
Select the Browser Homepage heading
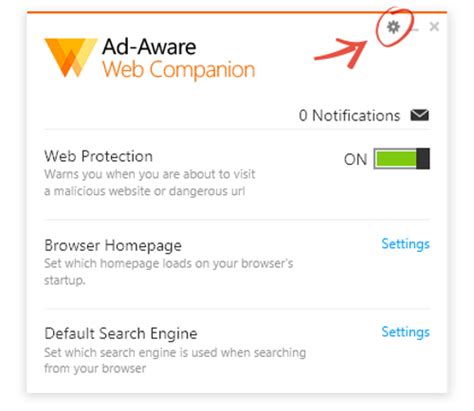pos(113,246)
